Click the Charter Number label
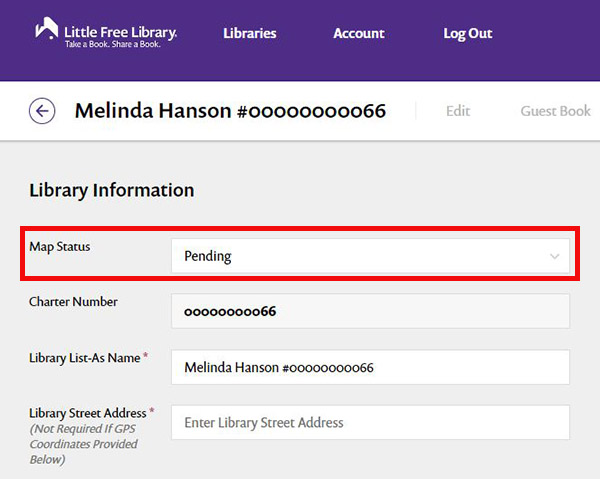600x479 pixels. coord(73,301)
